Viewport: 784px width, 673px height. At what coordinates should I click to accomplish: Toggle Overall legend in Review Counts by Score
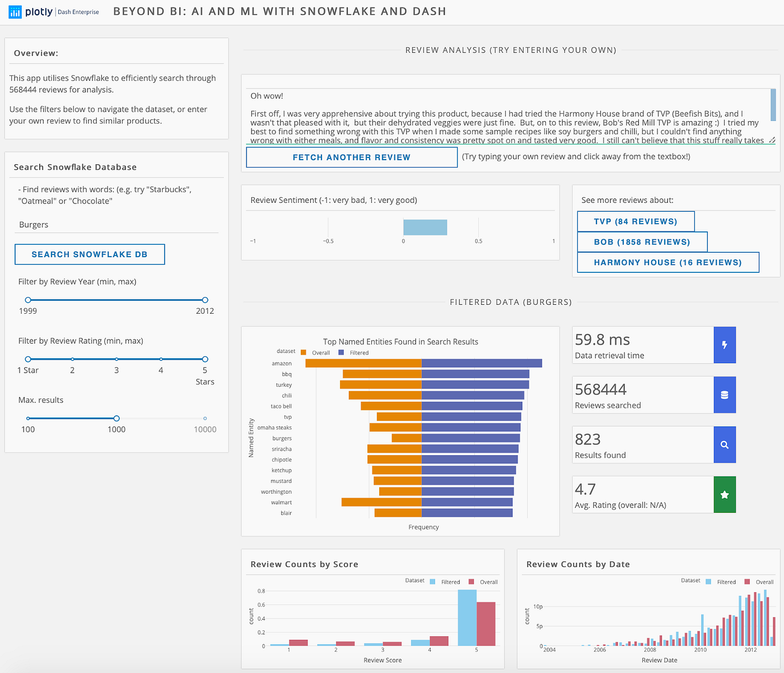[x=483, y=582]
